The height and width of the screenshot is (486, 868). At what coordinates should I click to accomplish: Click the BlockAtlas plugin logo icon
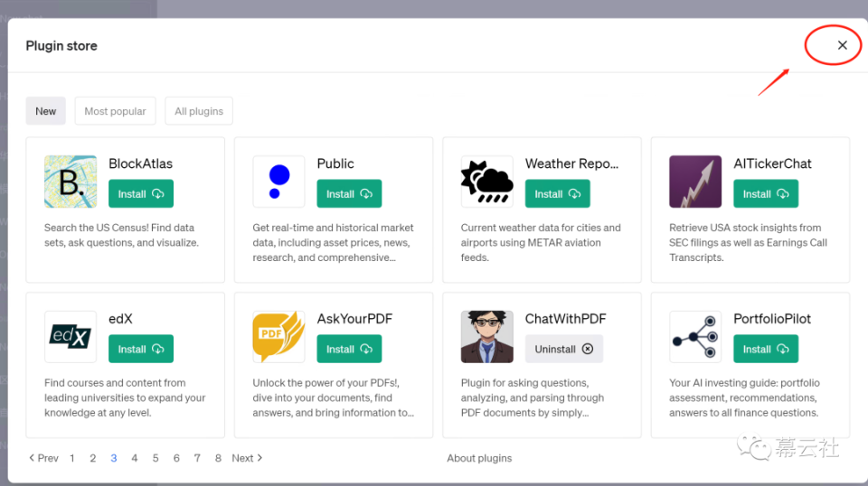coord(71,182)
